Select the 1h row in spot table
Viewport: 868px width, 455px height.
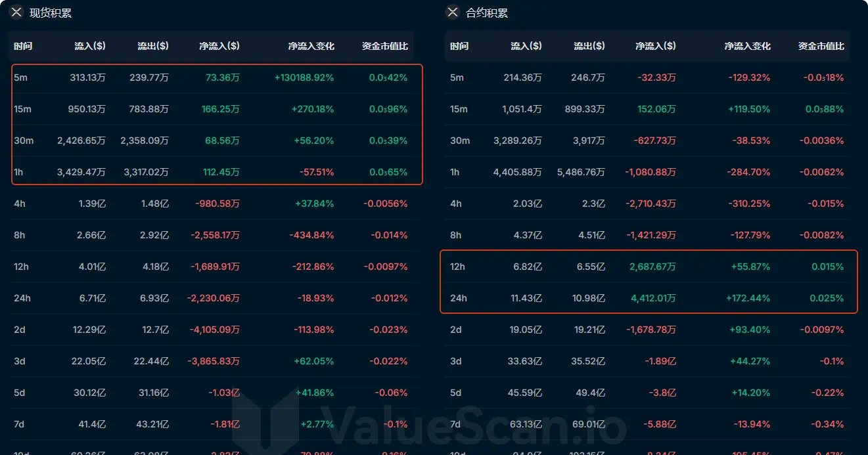tap(211, 172)
